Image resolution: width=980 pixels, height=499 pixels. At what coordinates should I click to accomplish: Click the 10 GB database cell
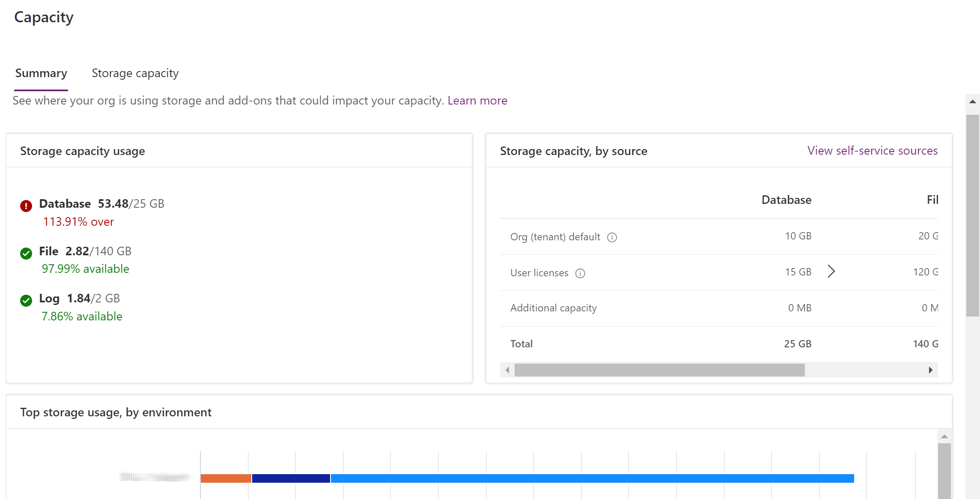pos(798,236)
